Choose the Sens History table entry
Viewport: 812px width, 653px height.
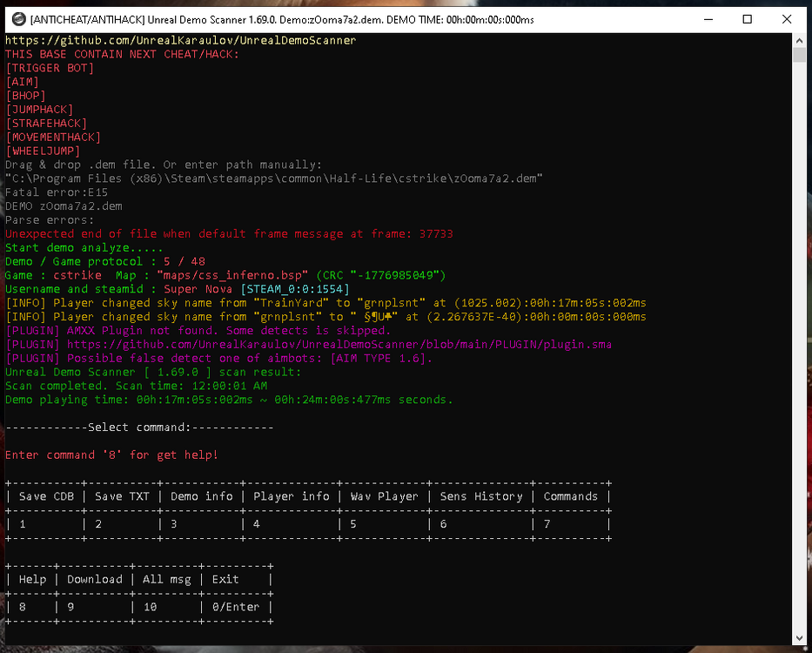480,496
